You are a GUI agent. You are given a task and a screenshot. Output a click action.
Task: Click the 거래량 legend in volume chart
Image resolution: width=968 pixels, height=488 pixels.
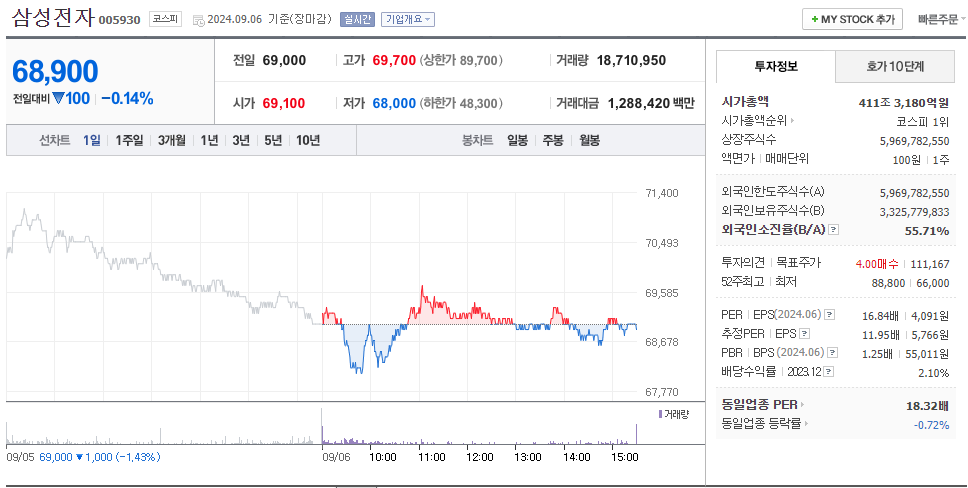674,414
